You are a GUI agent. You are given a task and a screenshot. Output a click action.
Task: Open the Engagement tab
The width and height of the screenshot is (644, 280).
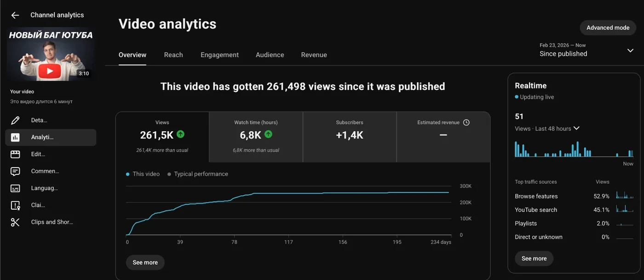(x=219, y=55)
